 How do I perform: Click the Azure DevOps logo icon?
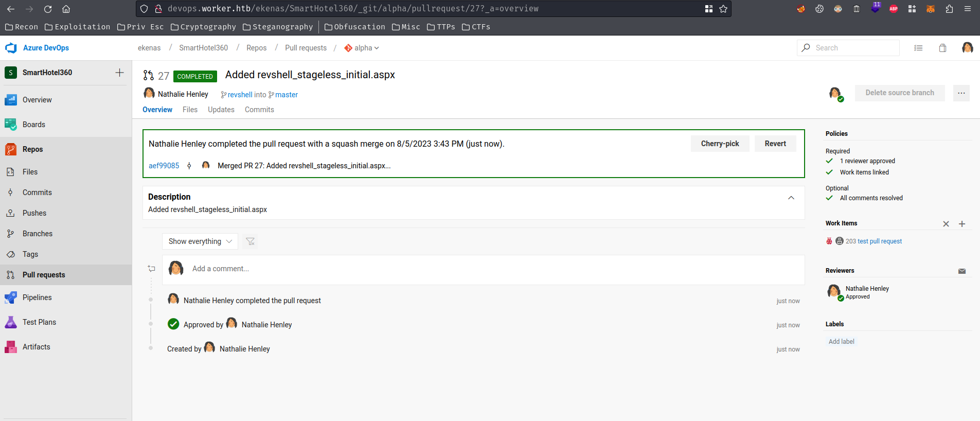pos(11,48)
